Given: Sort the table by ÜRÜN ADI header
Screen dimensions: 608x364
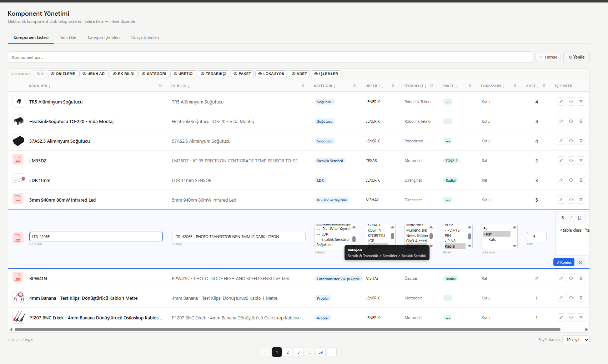Looking at the screenshot, I should (39, 86).
